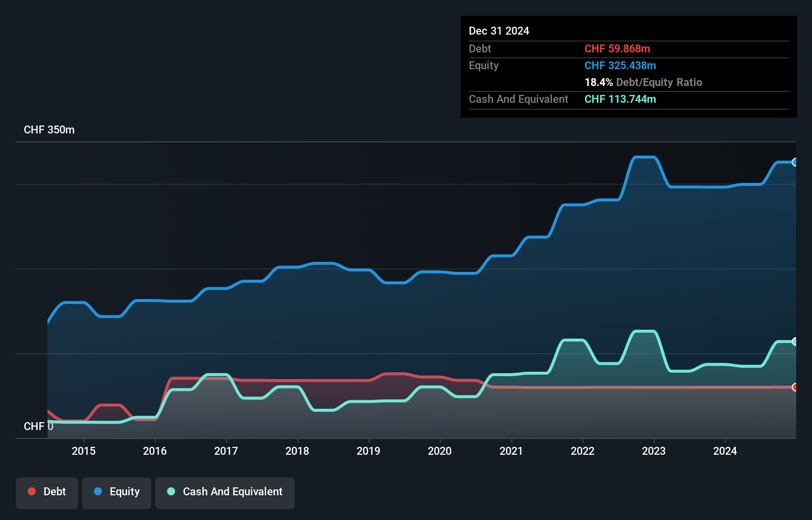Click the teal Cash And Equivalent legend dot

coord(171,492)
